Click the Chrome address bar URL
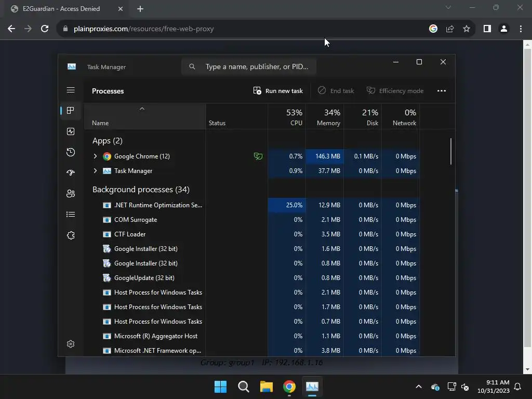532x399 pixels. tap(143, 29)
